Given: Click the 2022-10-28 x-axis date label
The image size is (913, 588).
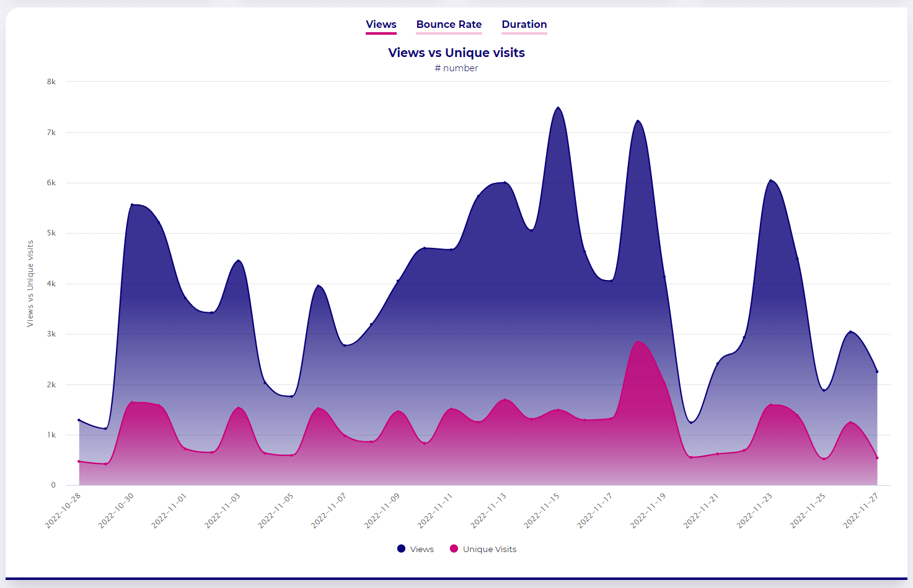Looking at the screenshot, I should (63, 511).
